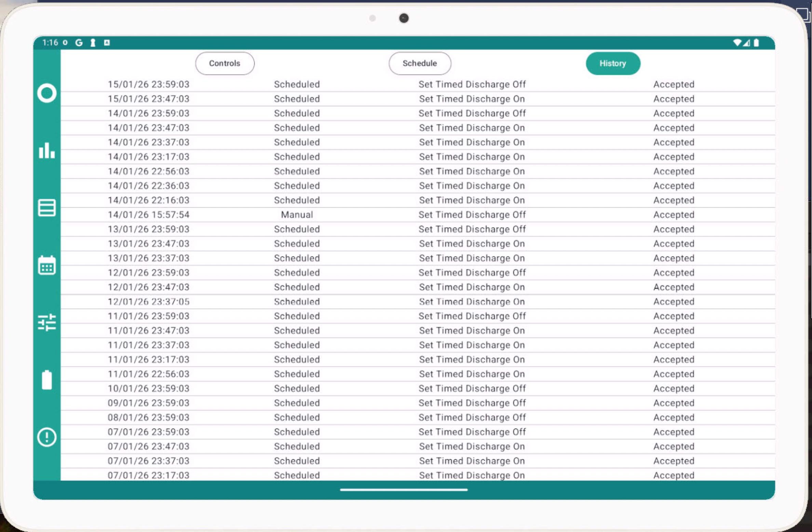Click Set Timed Discharge On for 15/01/26 23:47:03
The image size is (812, 532).
click(472, 99)
